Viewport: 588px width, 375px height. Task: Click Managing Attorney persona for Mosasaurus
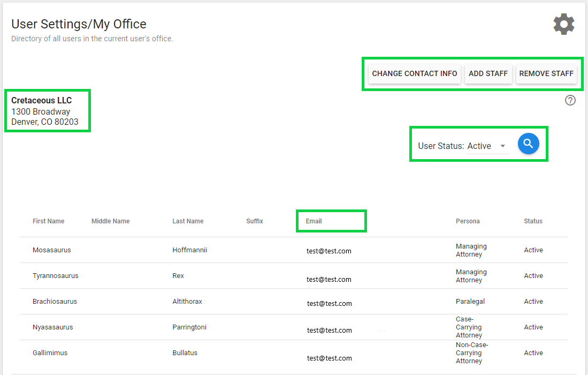click(471, 250)
